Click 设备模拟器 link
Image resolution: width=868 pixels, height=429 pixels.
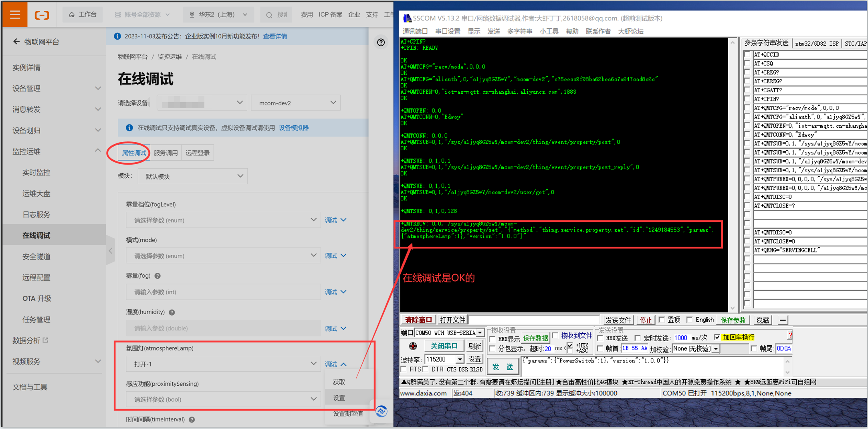click(x=294, y=128)
